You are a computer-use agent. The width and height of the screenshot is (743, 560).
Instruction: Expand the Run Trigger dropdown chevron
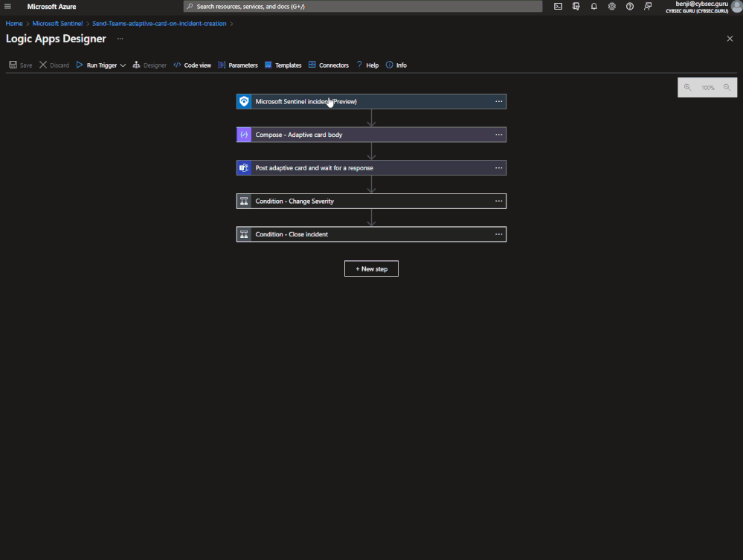(123, 65)
